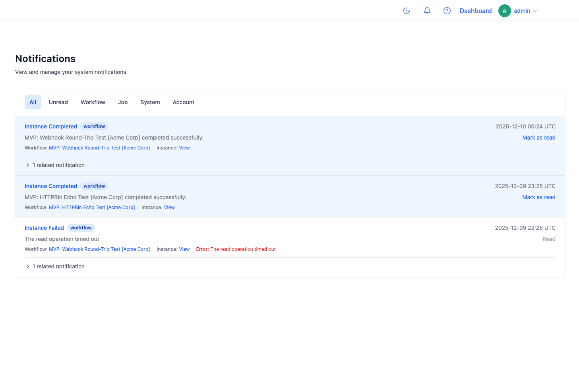Open the Instance Failed notification title
This screenshot has width=579, height=392.
coord(44,228)
